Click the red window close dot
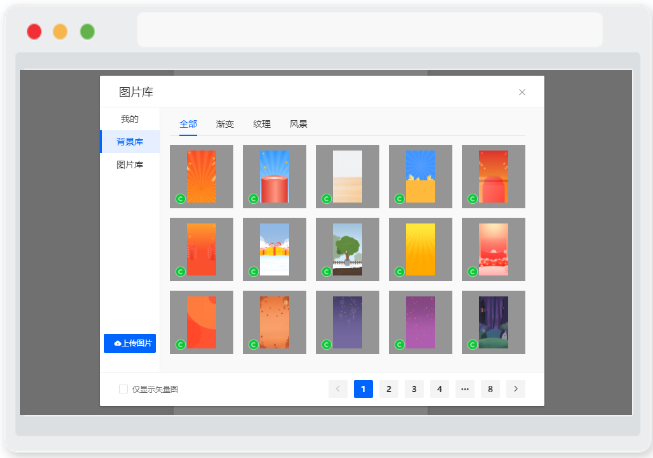 pyautogui.click(x=34, y=32)
